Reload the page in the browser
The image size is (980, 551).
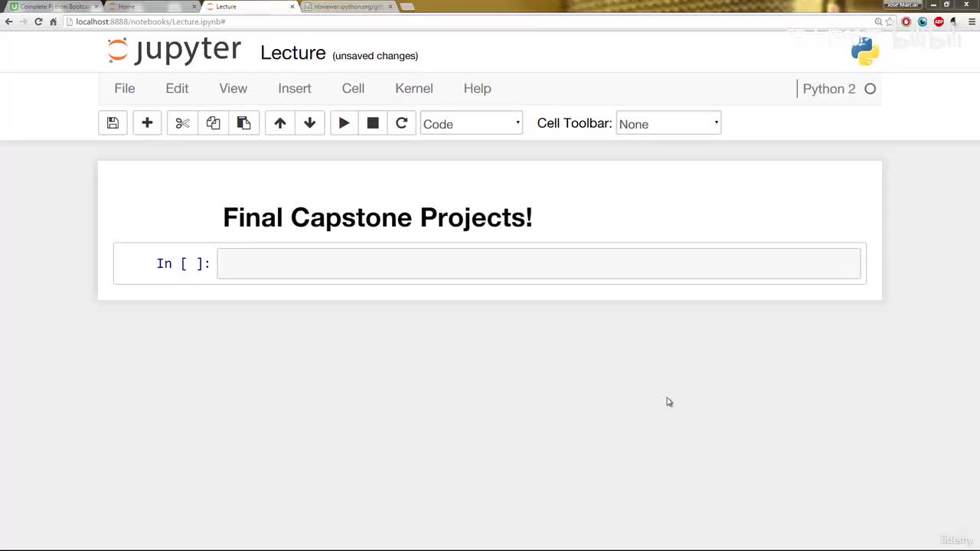coord(38,21)
